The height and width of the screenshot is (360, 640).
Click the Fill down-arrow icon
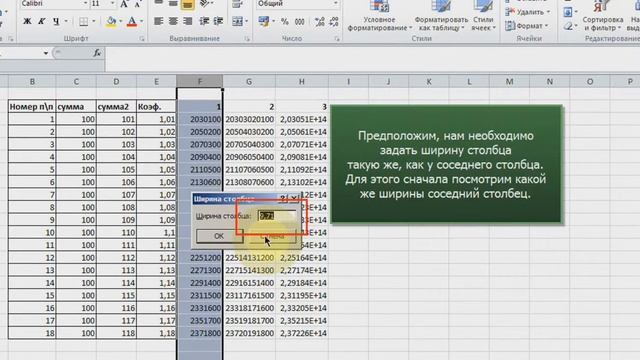(x=568, y=12)
